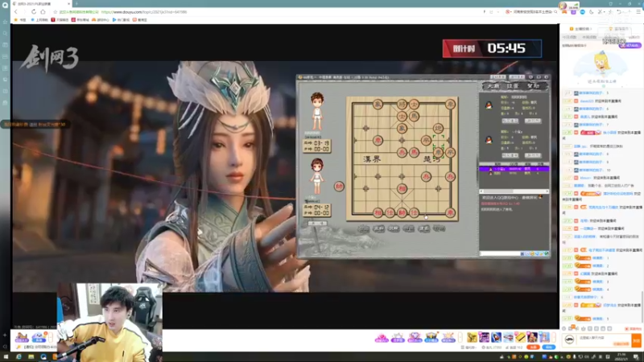
Task: Click the browser back arrow
Action: (16, 12)
